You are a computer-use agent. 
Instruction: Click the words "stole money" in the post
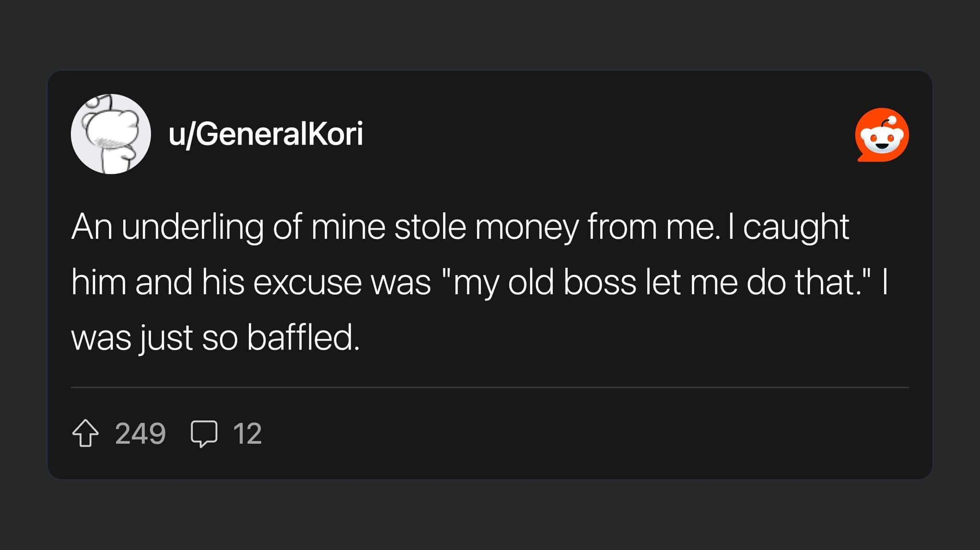pos(486,227)
